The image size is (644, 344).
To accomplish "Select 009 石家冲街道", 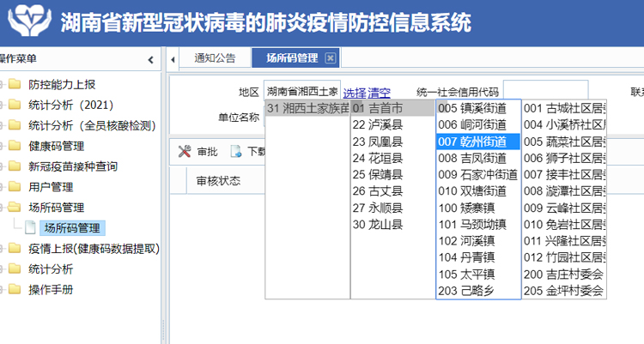I will click(478, 174).
